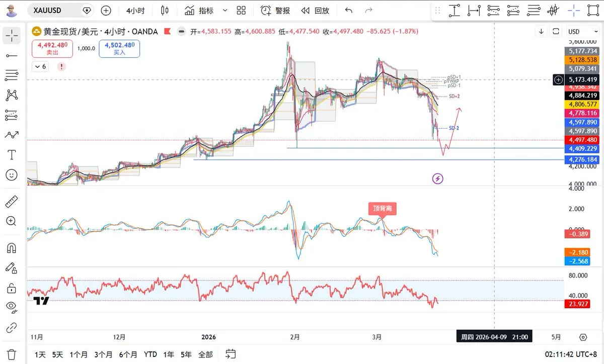Grab the floating drawing toolbar drag handle
This screenshot has width=604, height=364.
coord(437,10)
